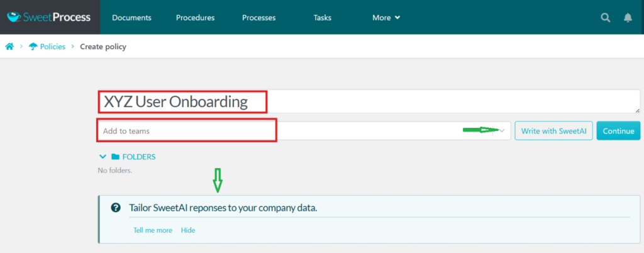
Task: Click the Policies umbrella icon
Action: (33, 47)
